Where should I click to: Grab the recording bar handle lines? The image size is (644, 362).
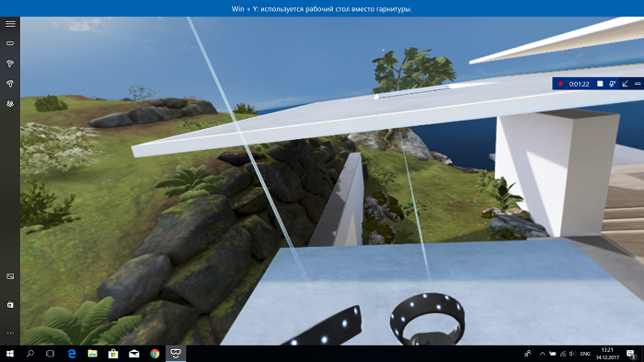[x=638, y=84]
